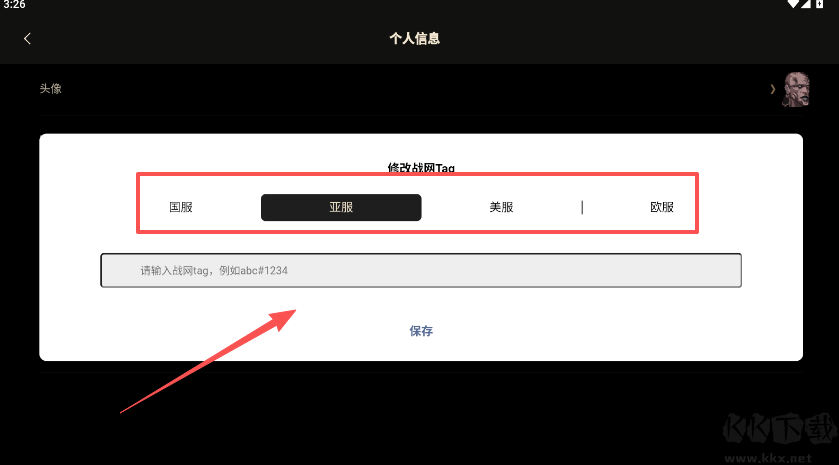The height and width of the screenshot is (465, 839).
Task: Tap the back arrow icon
Action: pyautogui.click(x=27, y=39)
